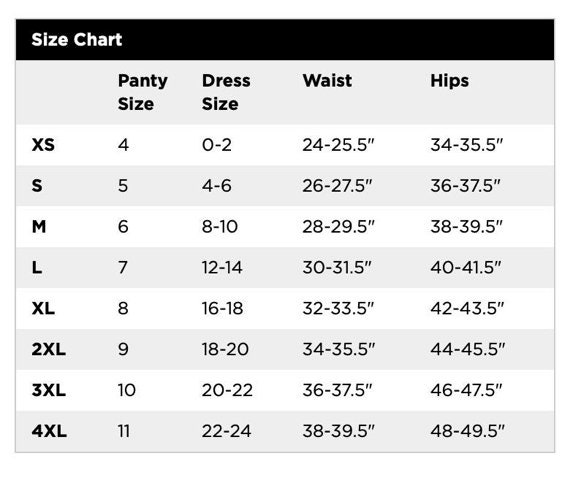Click dress size 16-18 cell
Screen dimensions: 579x480
pos(222,308)
